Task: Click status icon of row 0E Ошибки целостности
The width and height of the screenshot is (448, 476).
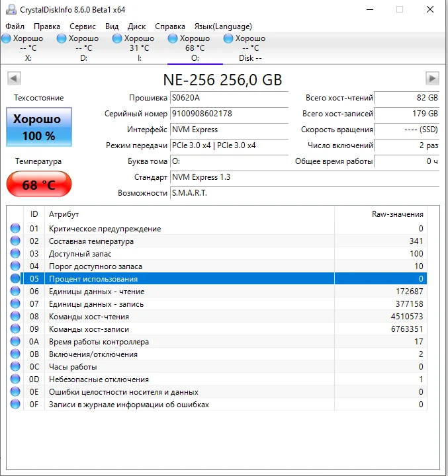Action: (15, 391)
